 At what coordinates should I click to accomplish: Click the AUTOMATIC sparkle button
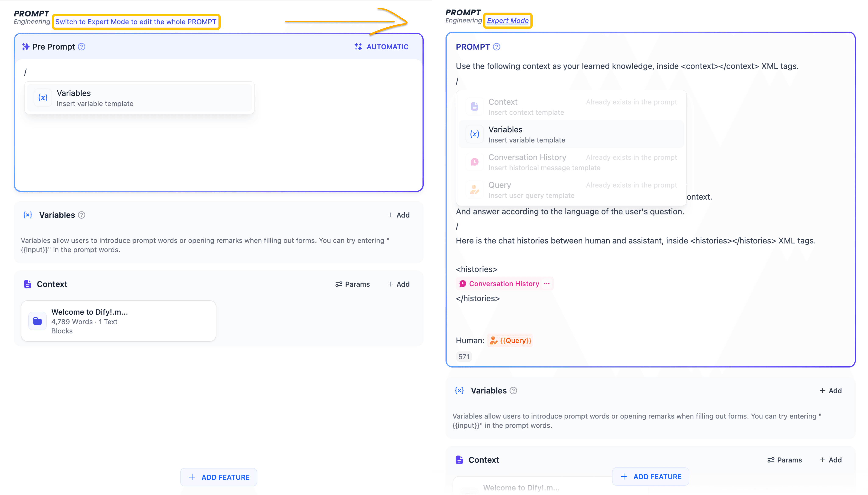click(381, 47)
